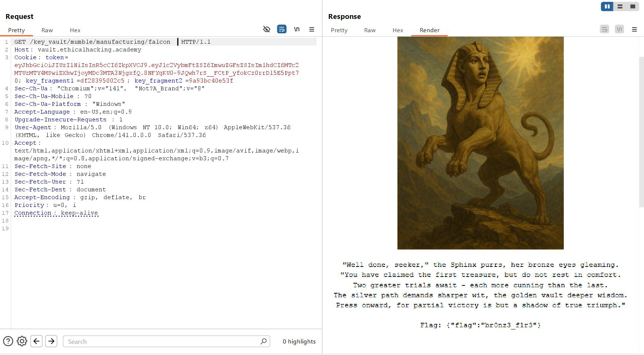Switch to top-bottom stacked layout

[620, 7]
